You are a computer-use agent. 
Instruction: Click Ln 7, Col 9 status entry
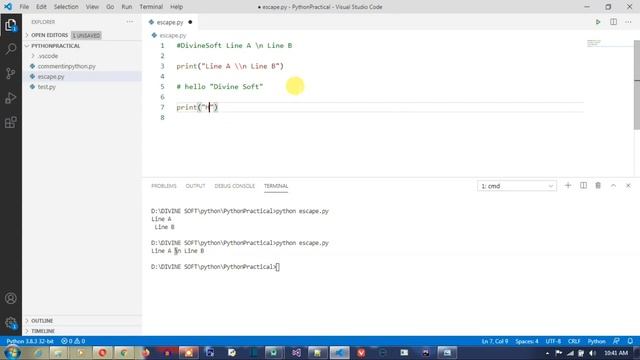tap(495, 341)
